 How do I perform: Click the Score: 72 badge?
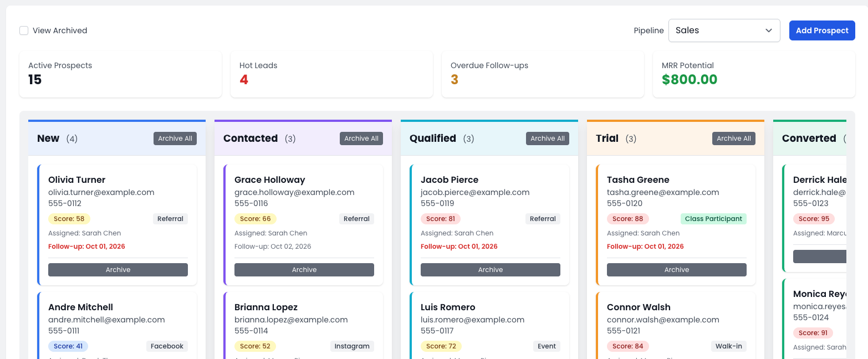[x=441, y=346]
